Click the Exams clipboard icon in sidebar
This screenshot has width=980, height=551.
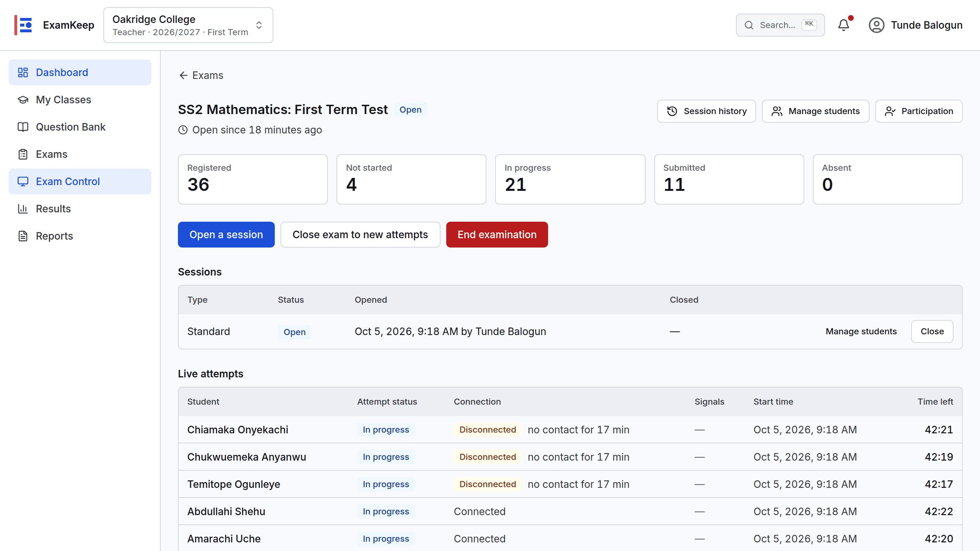coord(23,154)
